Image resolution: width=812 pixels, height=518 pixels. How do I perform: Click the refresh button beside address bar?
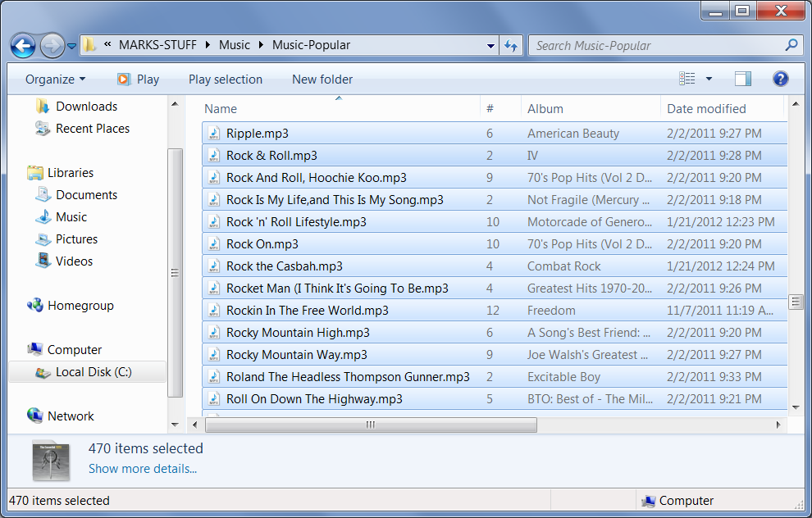pos(512,46)
